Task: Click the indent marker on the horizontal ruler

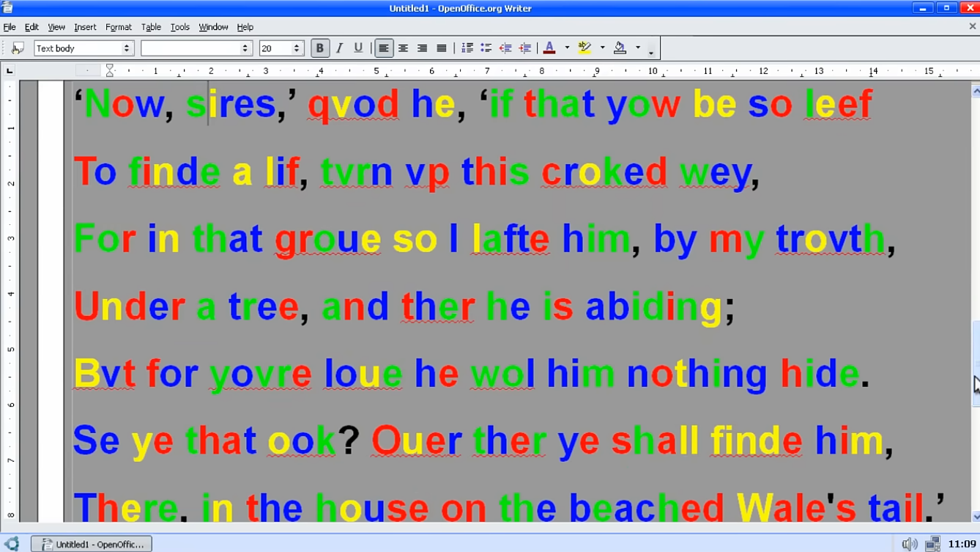Action: pos(110,70)
